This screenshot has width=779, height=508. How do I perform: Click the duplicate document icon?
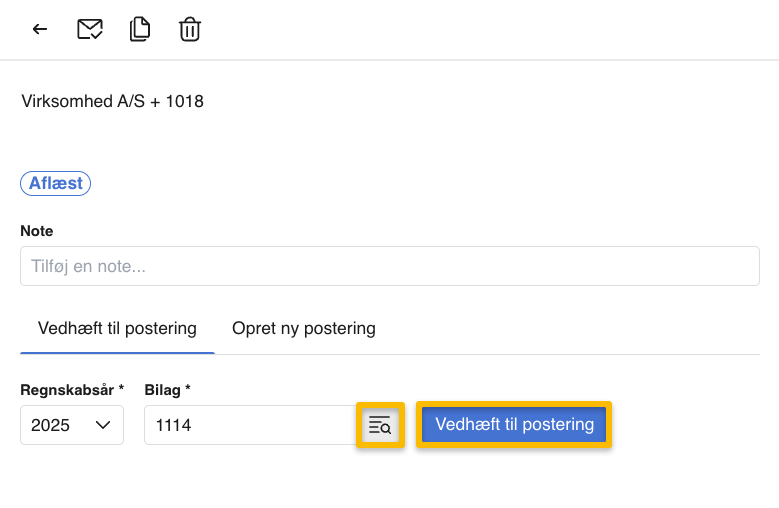coord(140,30)
